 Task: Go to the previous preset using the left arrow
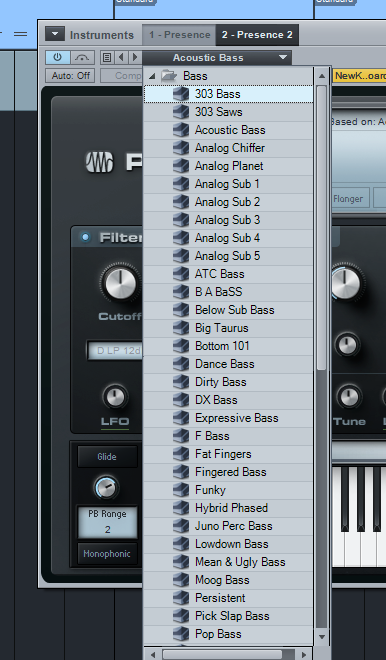[121, 57]
